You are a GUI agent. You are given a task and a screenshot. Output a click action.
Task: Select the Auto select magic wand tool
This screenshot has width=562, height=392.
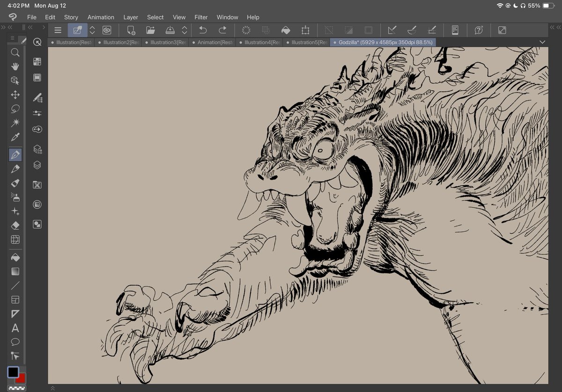(15, 123)
